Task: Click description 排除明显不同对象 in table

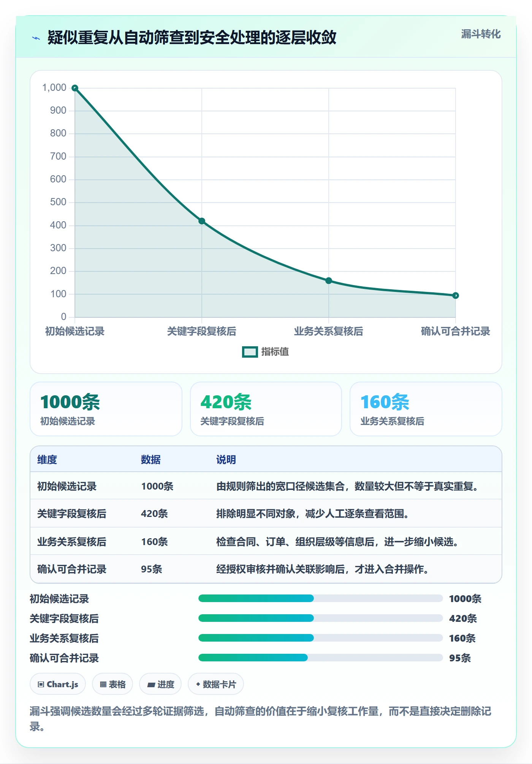Action: point(312,514)
